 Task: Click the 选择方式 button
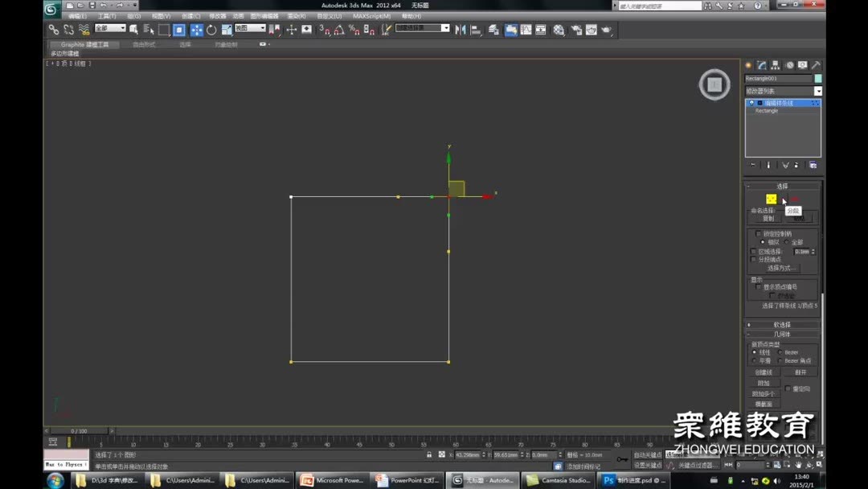pyautogui.click(x=784, y=267)
